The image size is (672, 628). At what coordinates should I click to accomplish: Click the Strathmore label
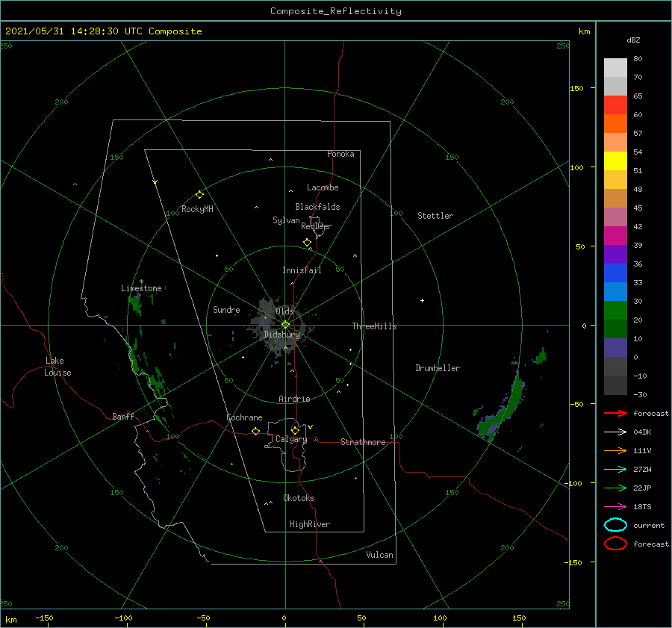(x=363, y=442)
